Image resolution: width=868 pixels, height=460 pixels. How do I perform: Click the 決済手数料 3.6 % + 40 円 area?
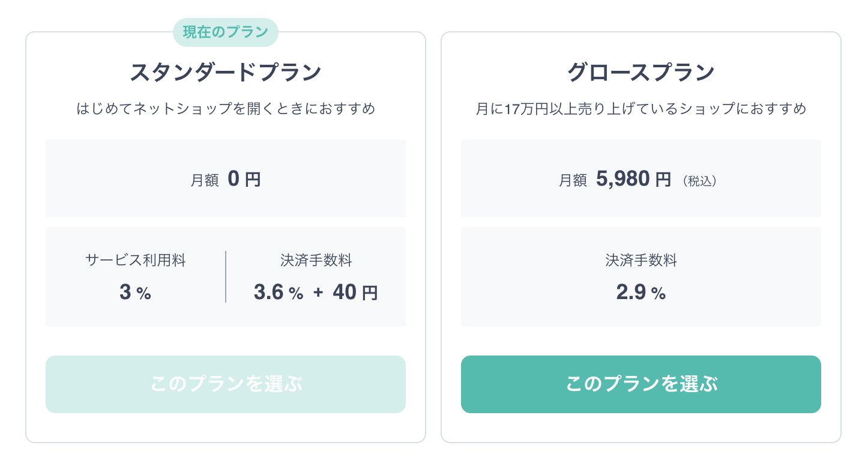(x=316, y=276)
